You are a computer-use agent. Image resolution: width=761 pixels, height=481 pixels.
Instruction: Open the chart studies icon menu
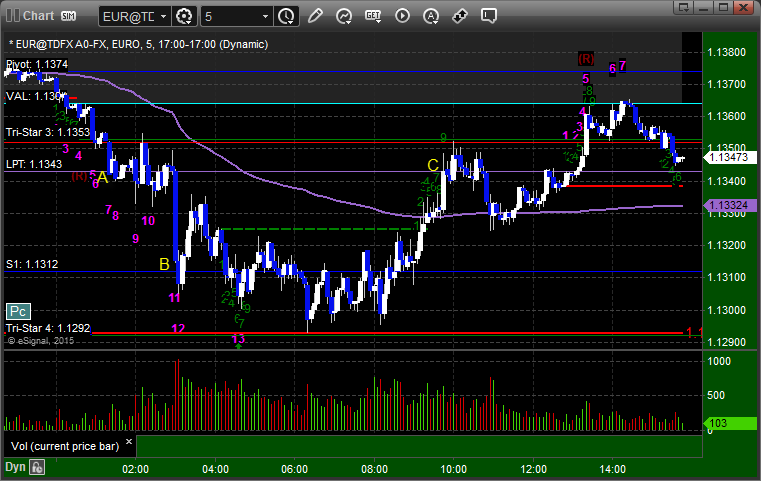344,17
